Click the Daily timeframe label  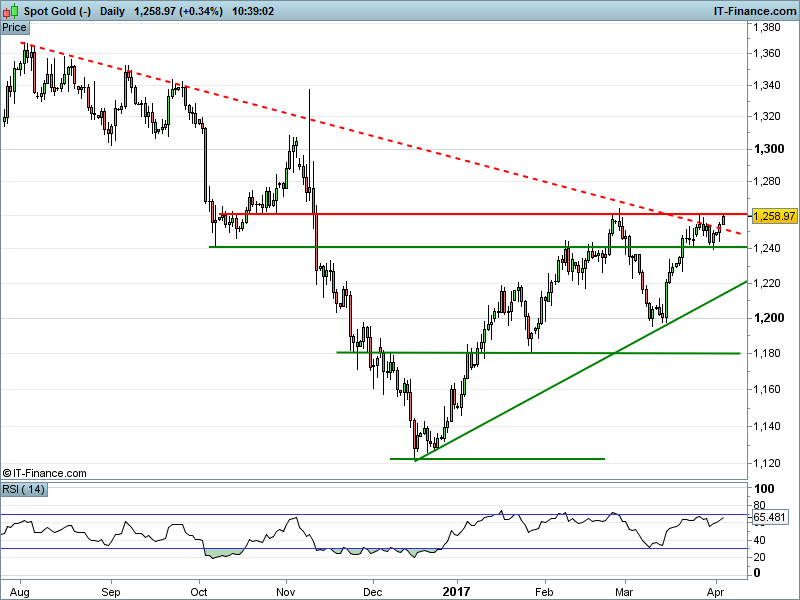point(112,11)
